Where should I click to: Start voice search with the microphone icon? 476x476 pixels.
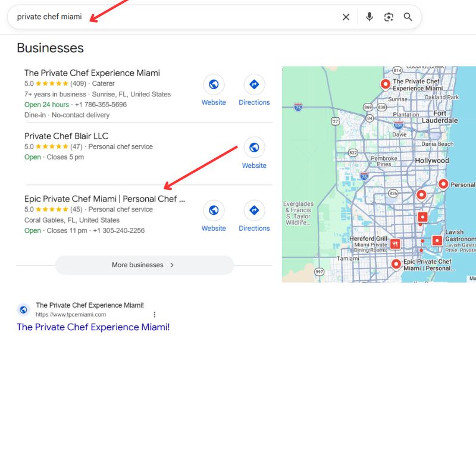coord(369,17)
